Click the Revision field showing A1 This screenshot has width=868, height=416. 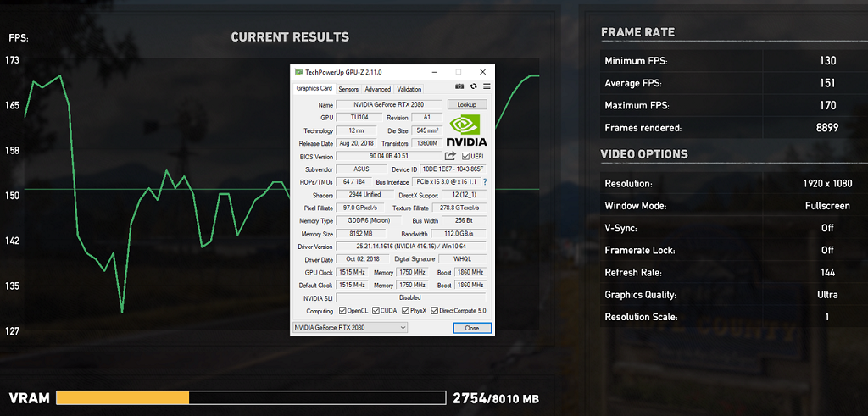click(x=427, y=118)
